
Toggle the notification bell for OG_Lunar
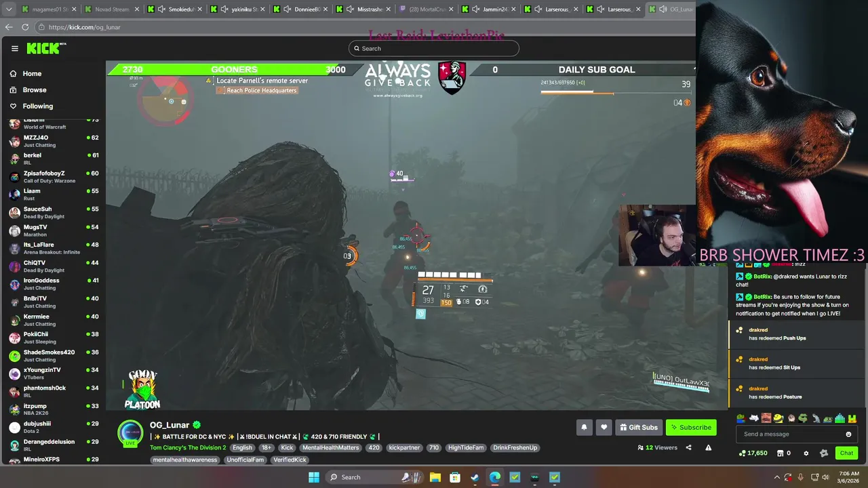pyautogui.click(x=584, y=427)
